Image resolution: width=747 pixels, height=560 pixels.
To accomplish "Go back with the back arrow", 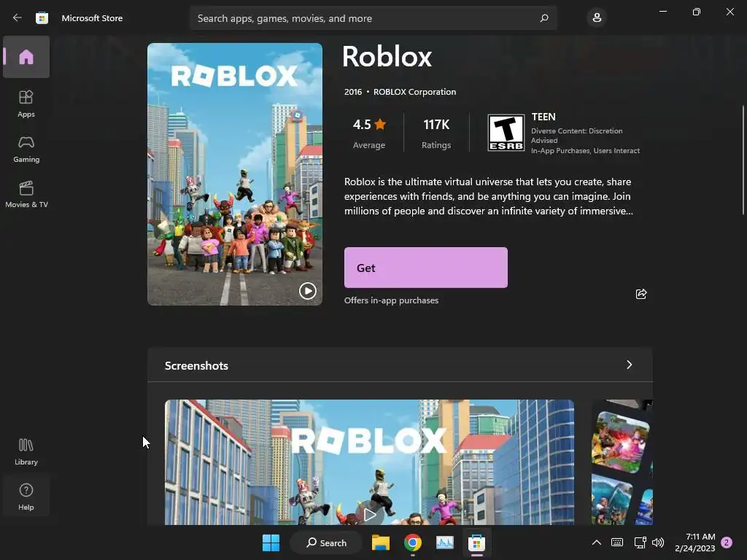I will point(18,17).
